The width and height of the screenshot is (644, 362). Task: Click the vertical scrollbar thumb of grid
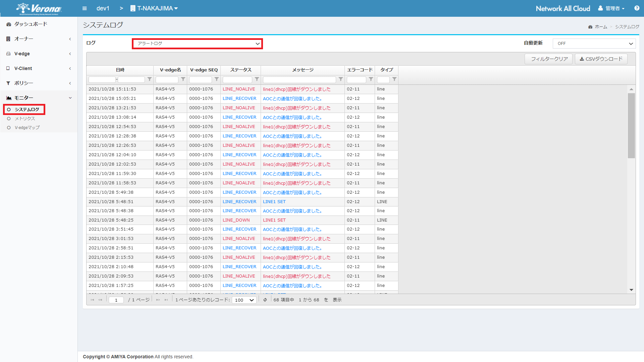pyautogui.click(x=631, y=126)
